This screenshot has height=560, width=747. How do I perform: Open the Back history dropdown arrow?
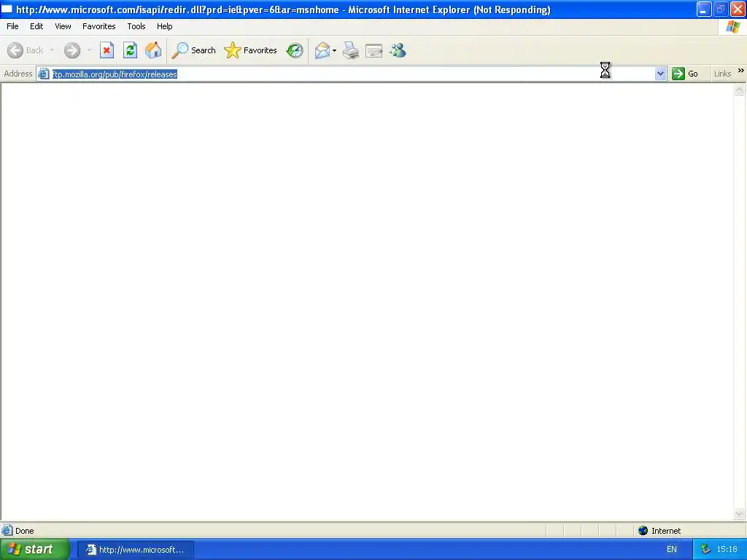(x=52, y=50)
